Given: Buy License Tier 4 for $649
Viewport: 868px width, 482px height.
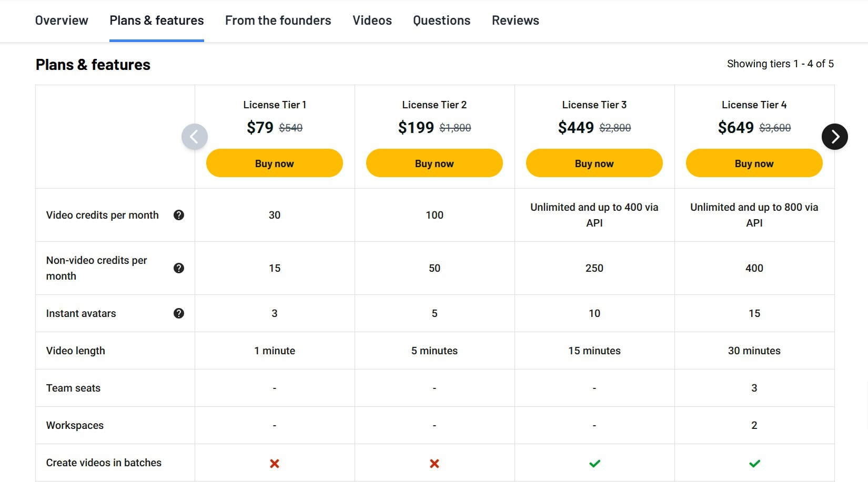Looking at the screenshot, I should 754,163.
